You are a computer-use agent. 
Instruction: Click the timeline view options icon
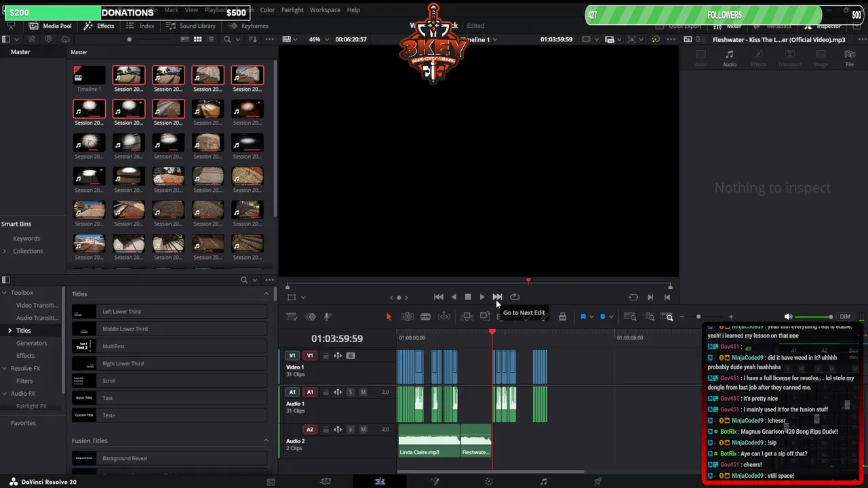[292, 317]
